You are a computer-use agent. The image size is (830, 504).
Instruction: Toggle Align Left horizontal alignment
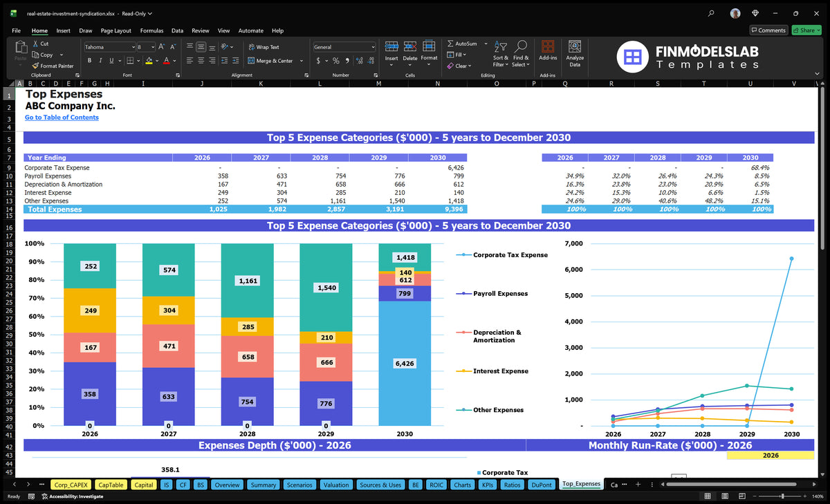tap(190, 61)
